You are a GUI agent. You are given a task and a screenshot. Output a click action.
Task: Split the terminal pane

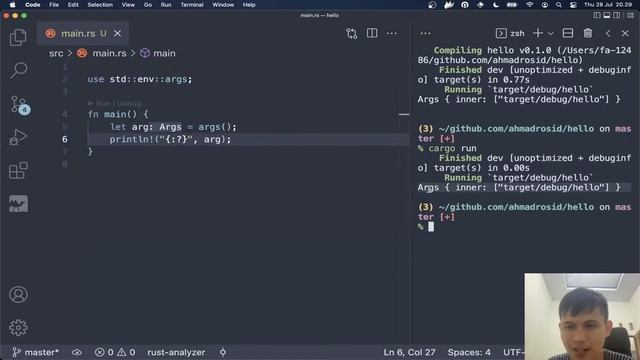tap(568, 33)
